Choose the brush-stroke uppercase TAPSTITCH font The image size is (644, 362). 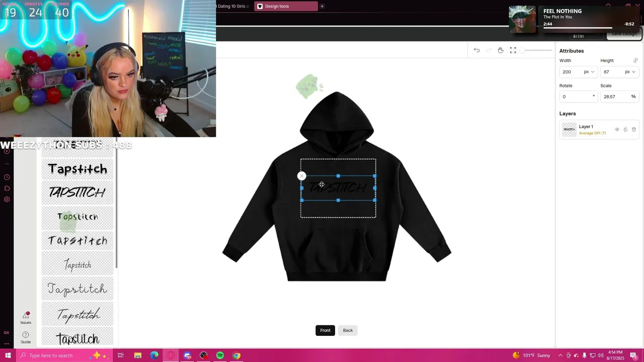pyautogui.click(x=77, y=193)
